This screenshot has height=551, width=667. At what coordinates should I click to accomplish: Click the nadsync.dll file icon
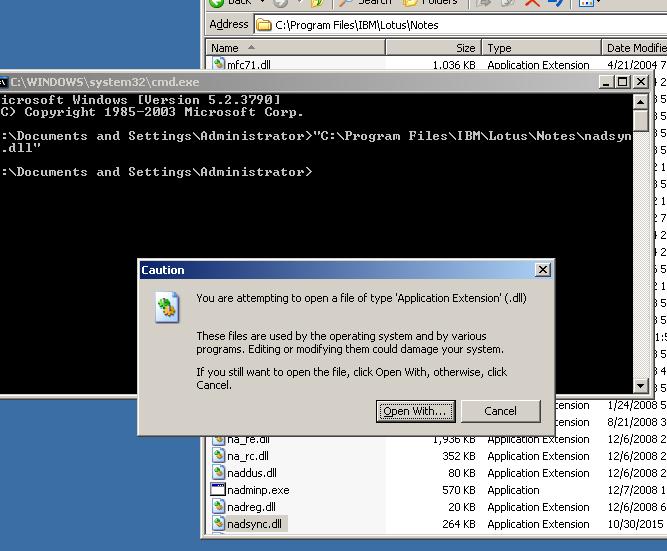[218, 524]
